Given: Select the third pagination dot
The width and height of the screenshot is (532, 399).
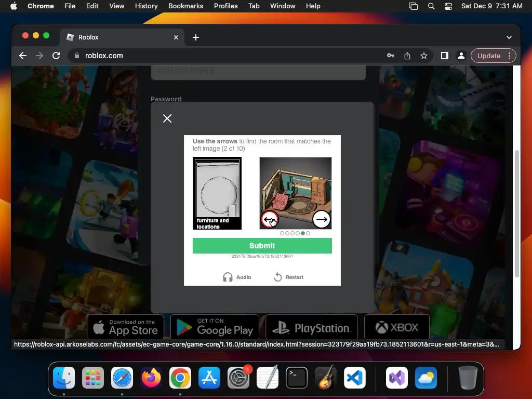Looking at the screenshot, I should 292,233.
